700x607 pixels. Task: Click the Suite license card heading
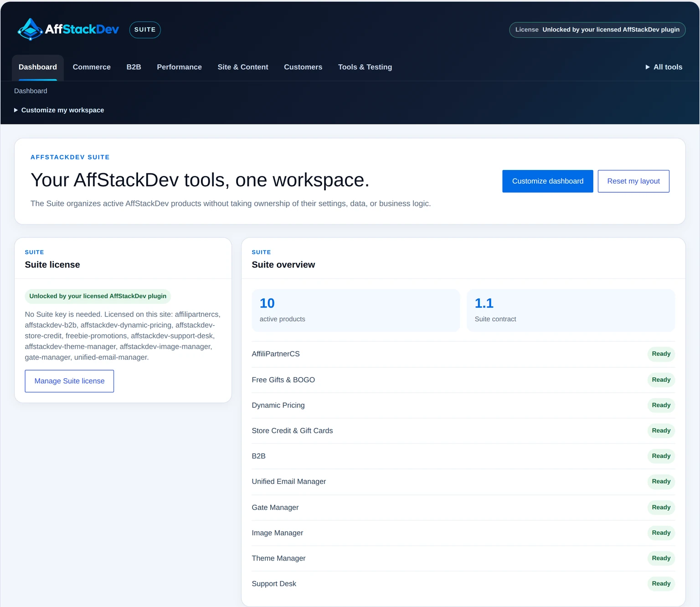[52, 265]
